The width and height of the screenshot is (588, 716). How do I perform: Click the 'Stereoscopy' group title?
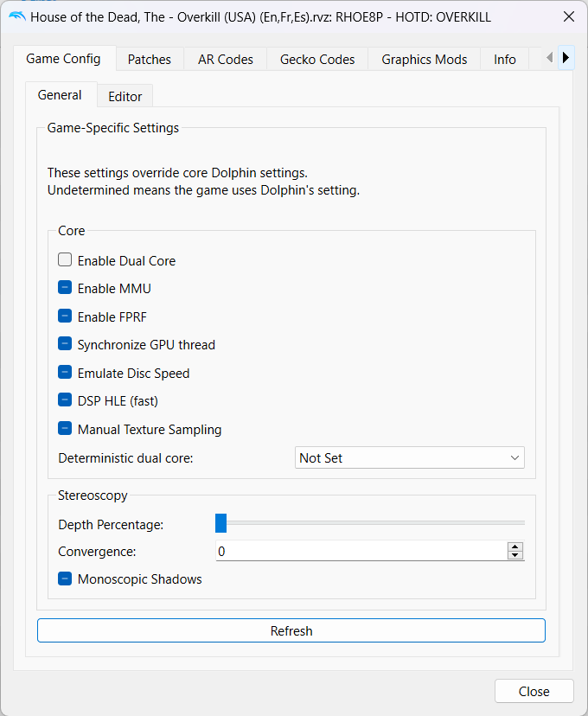tap(93, 495)
